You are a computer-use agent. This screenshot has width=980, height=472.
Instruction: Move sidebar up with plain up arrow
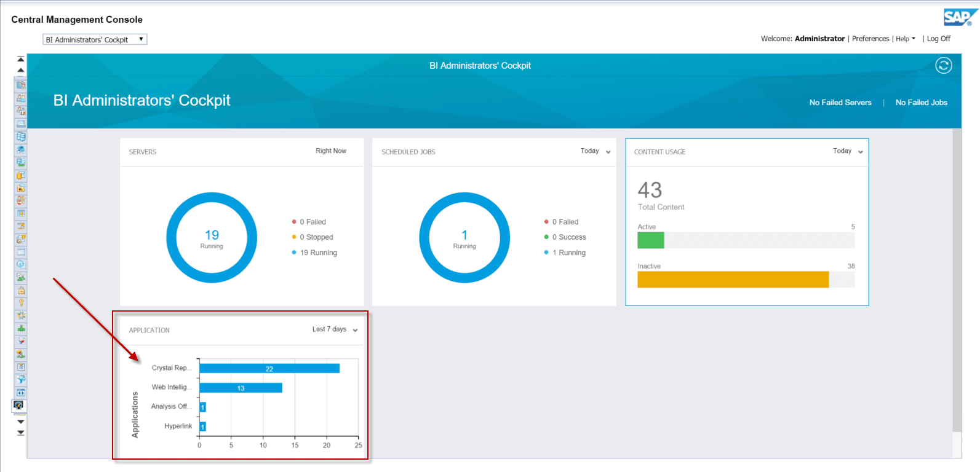pyautogui.click(x=21, y=70)
